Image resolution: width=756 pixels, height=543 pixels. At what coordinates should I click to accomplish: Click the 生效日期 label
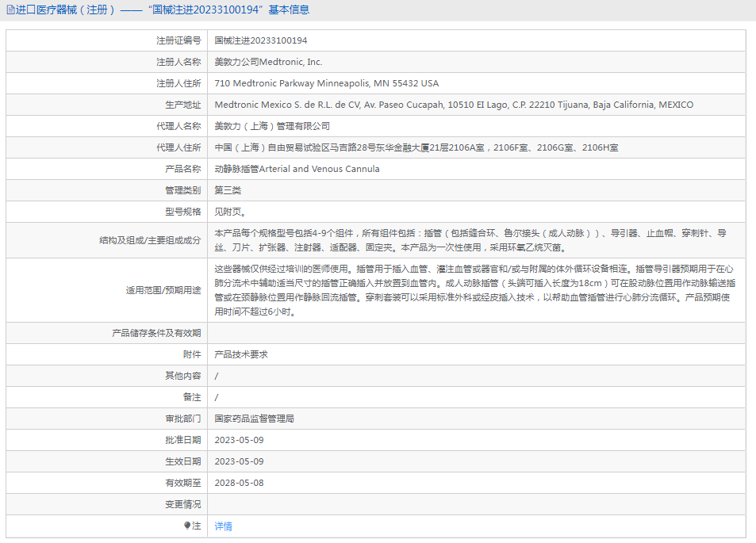coord(182,461)
